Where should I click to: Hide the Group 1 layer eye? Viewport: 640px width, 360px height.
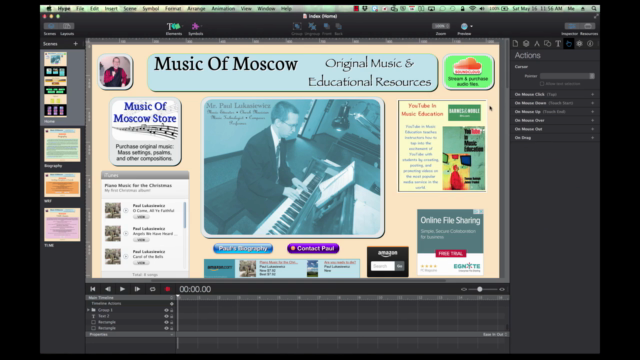(166, 310)
